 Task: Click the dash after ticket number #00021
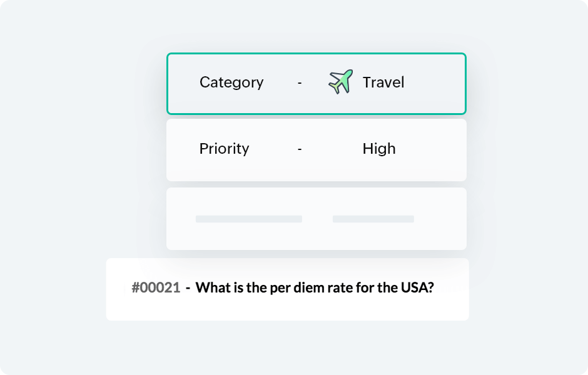(188, 287)
